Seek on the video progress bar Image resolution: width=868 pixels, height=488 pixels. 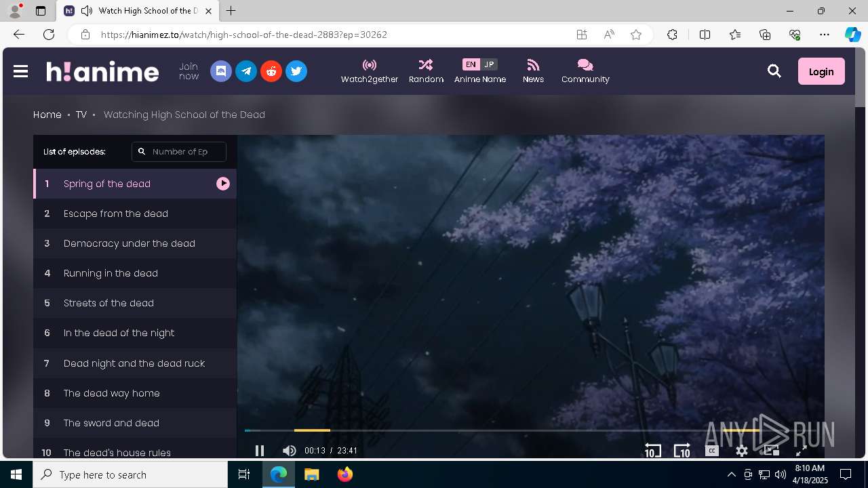point(531,430)
